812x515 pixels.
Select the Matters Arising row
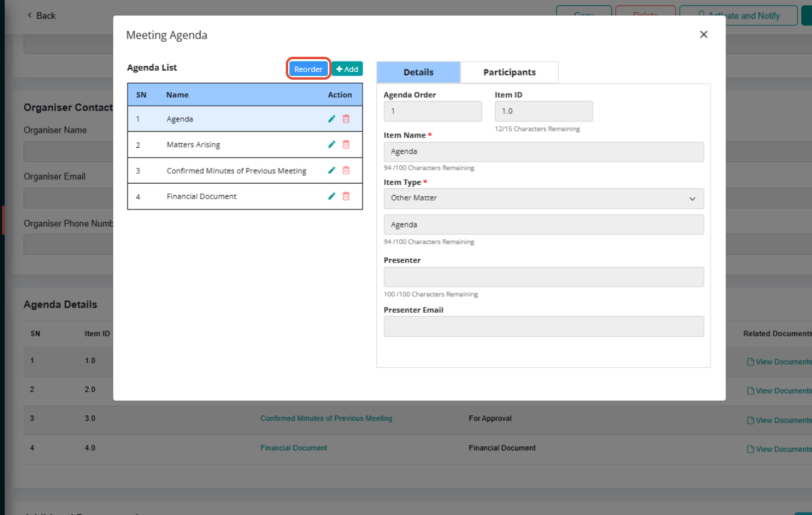point(245,145)
